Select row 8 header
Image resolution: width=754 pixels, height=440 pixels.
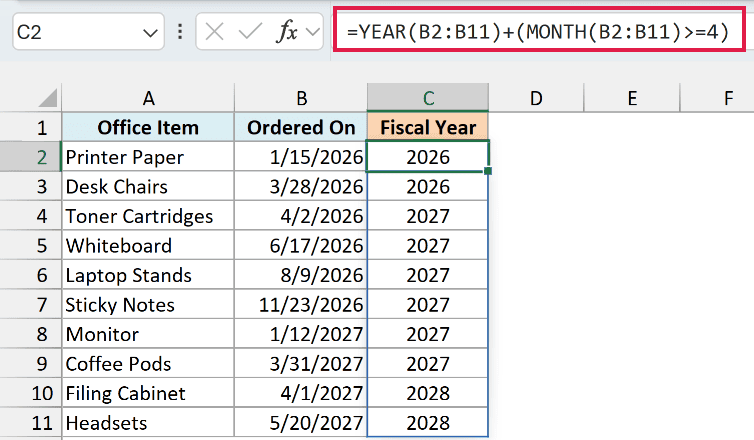pyautogui.click(x=31, y=334)
